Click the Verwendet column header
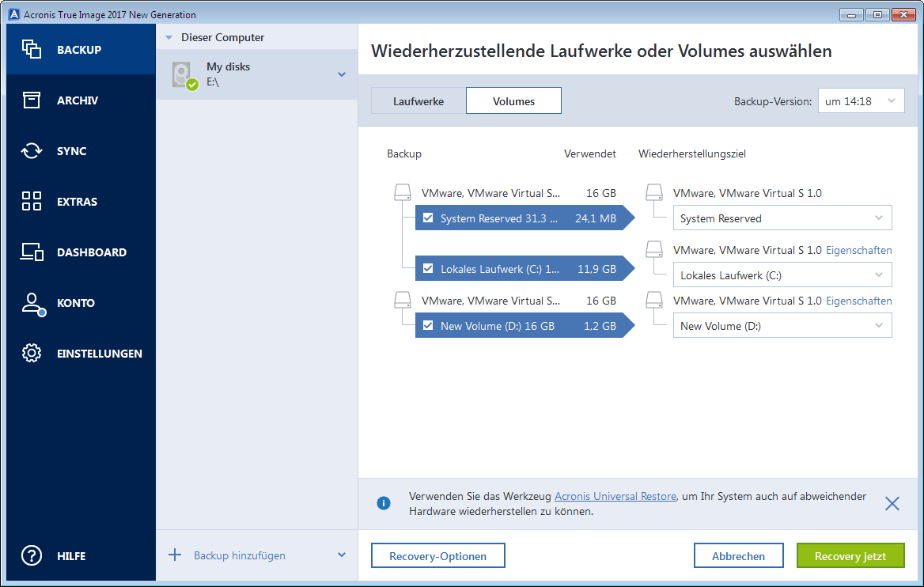The height and width of the screenshot is (587, 924). [x=590, y=153]
